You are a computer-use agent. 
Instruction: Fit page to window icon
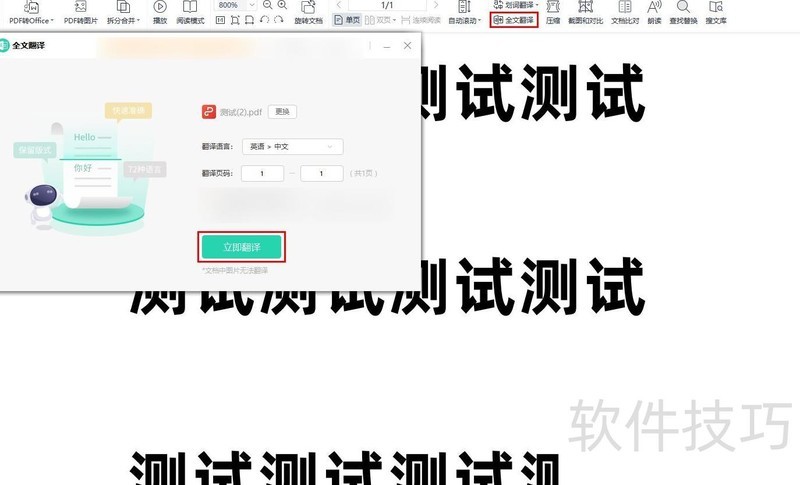235,20
